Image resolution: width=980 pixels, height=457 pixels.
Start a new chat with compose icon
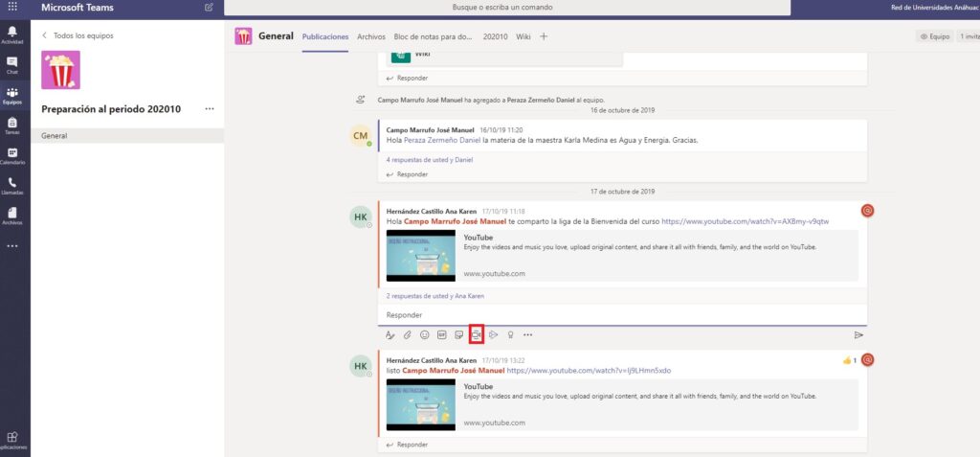pos(210,7)
